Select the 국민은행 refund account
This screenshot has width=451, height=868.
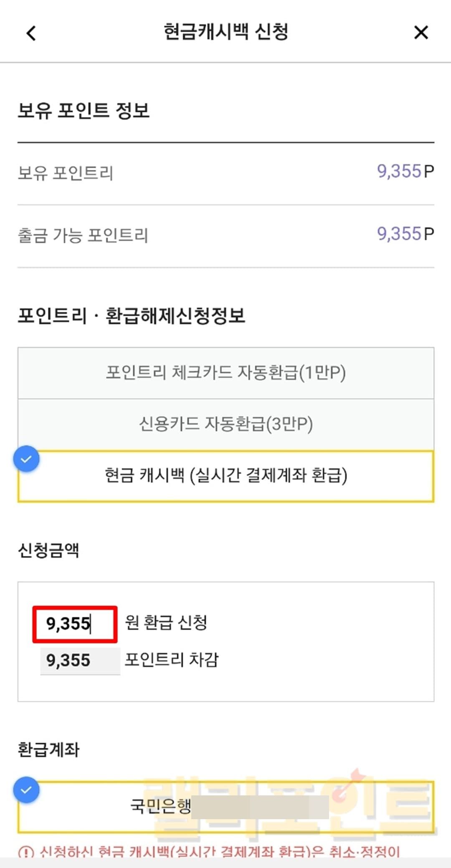pyautogui.click(x=225, y=806)
